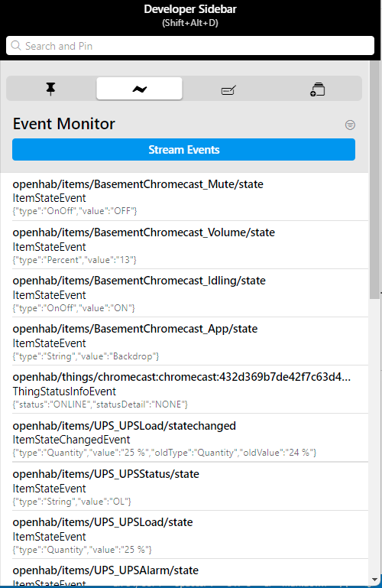Select the event monitor wave tab
Screen dimensions: 382x588
[x=139, y=89]
